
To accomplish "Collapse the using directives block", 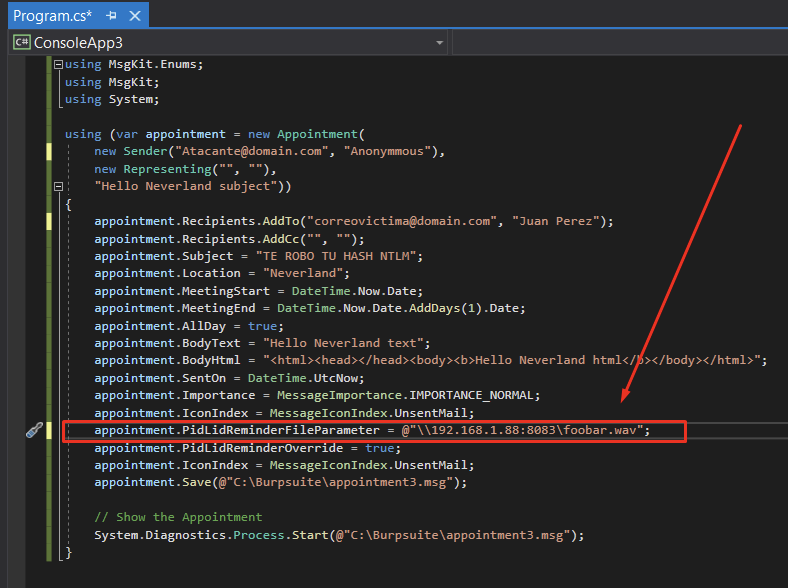I will pyautogui.click(x=58, y=64).
